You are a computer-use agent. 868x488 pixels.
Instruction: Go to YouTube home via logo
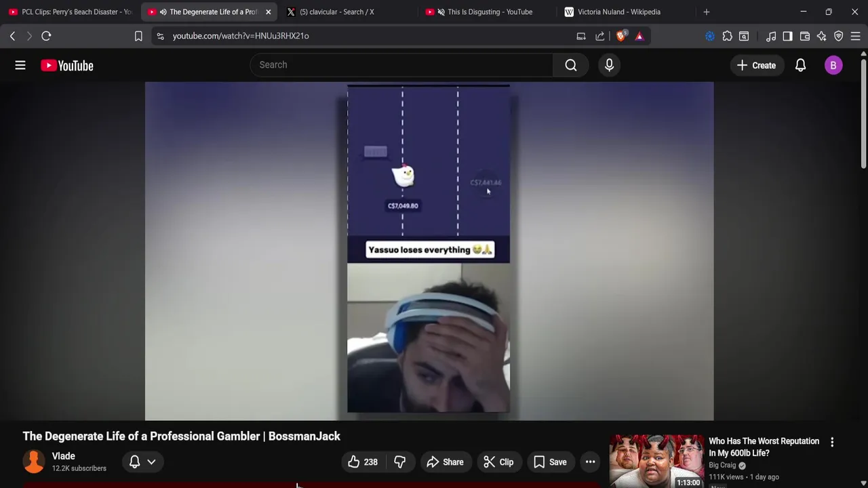tap(66, 65)
